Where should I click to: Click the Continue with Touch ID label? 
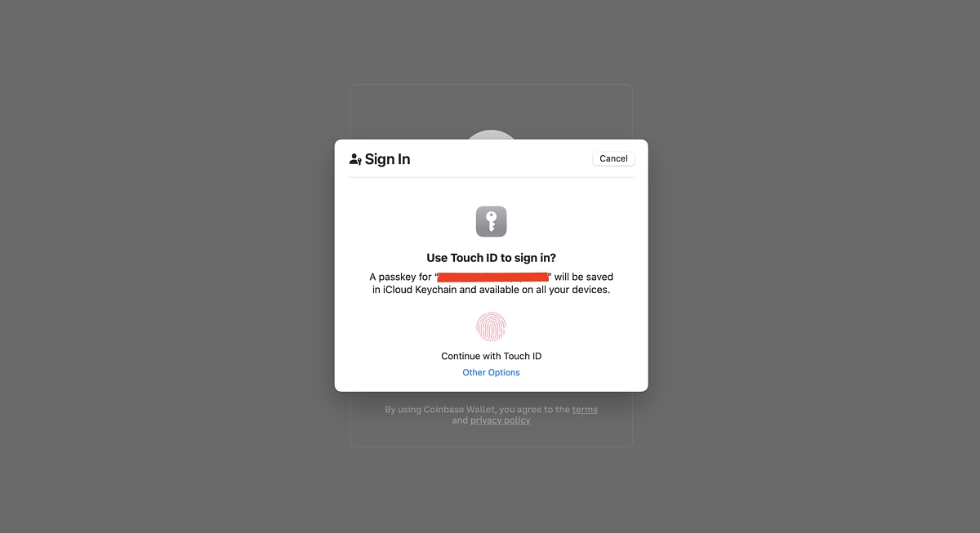coord(491,356)
